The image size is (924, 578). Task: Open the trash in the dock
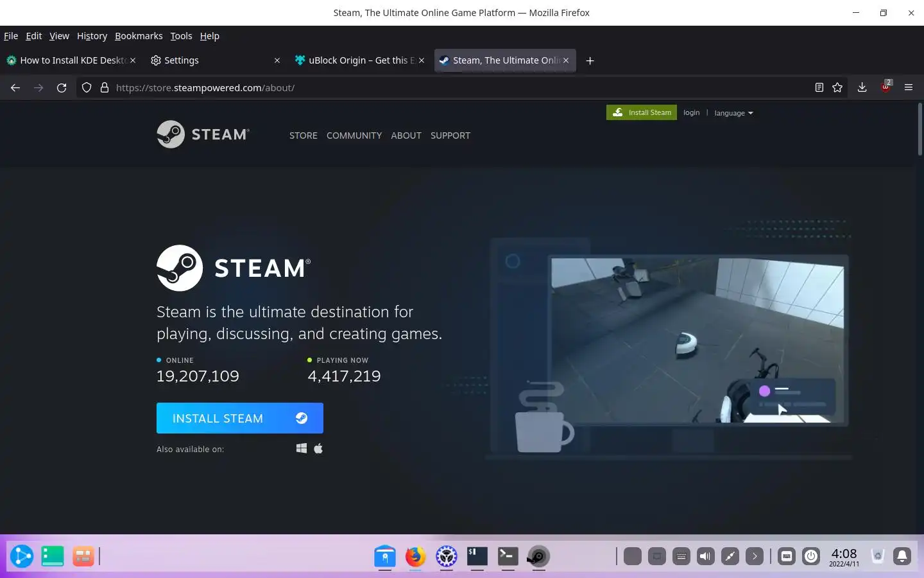pos(878,556)
